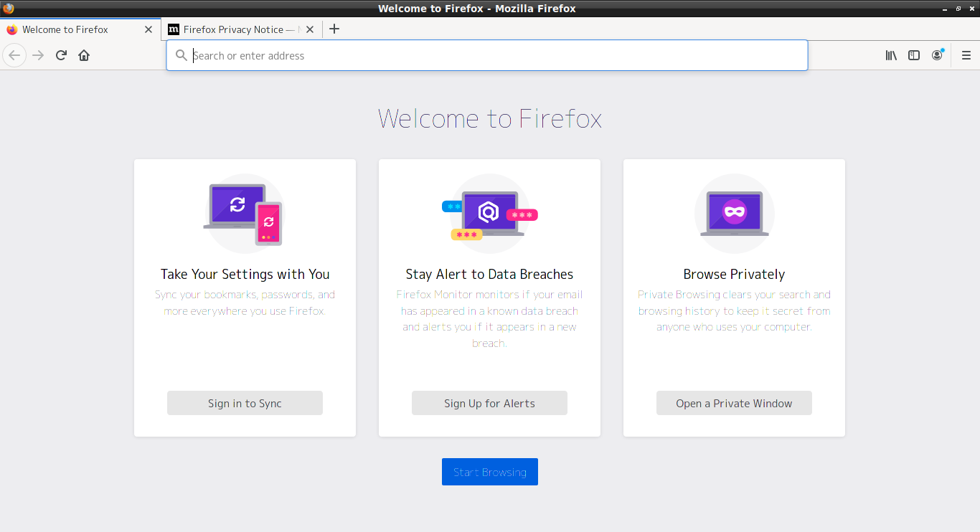Click the Start Browsing button

[x=490, y=472]
